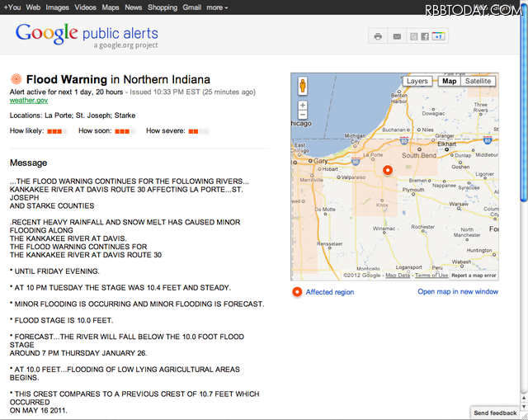The image size is (528, 420).
Task: Click the How soon indicator bars
Action: (125, 131)
